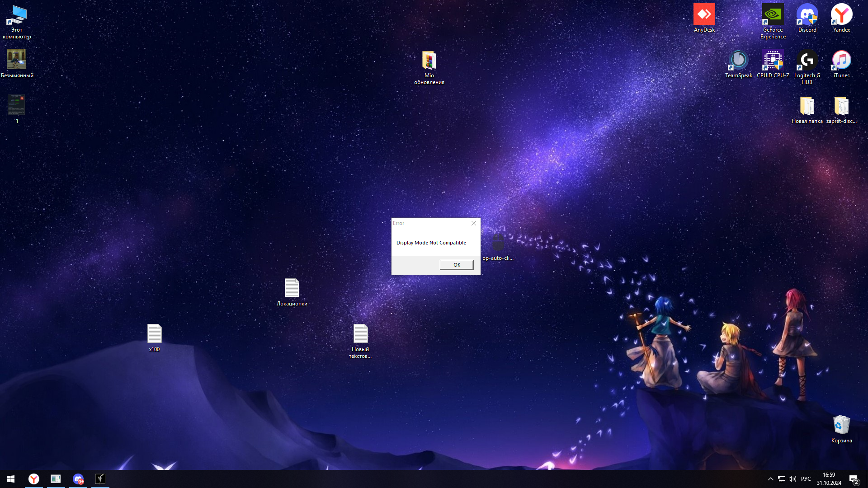Open the Windows Start menu

[x=11, y=479]
